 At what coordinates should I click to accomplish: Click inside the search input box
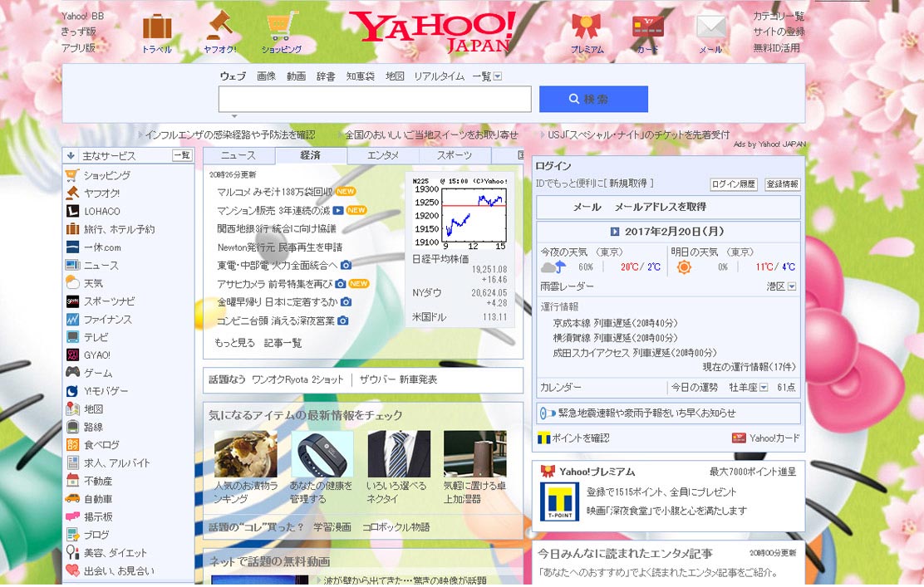click(374, 99)
